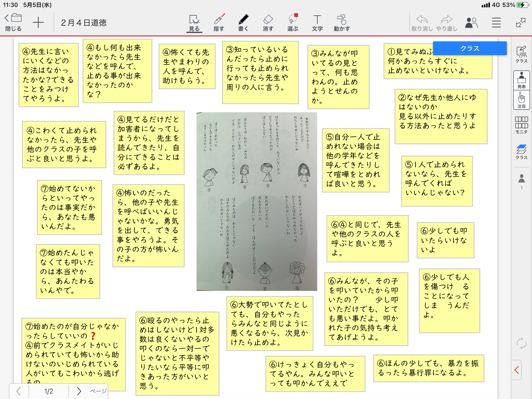The height and width of the screenshot is (399, 532).
Task: Expand the red side panel chevron
Action: click(517, 370)
